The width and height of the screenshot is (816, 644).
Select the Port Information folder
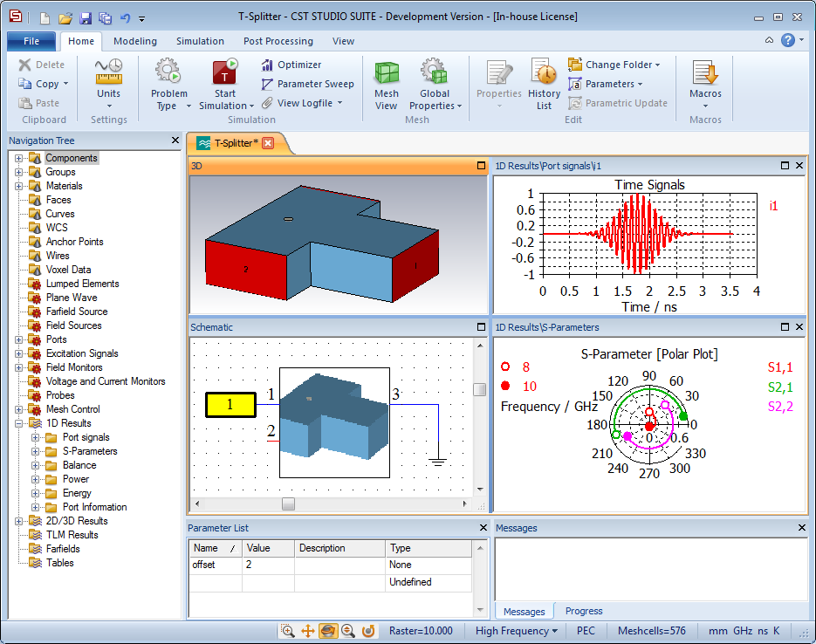click(95, 507)
